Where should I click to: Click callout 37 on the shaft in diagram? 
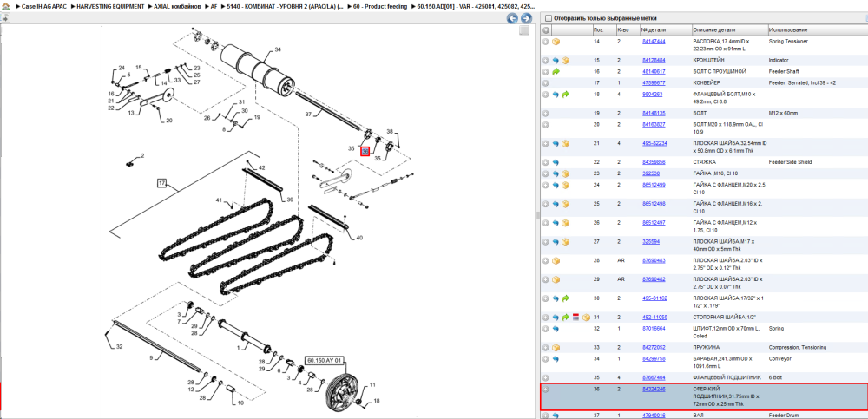[309, 115]
